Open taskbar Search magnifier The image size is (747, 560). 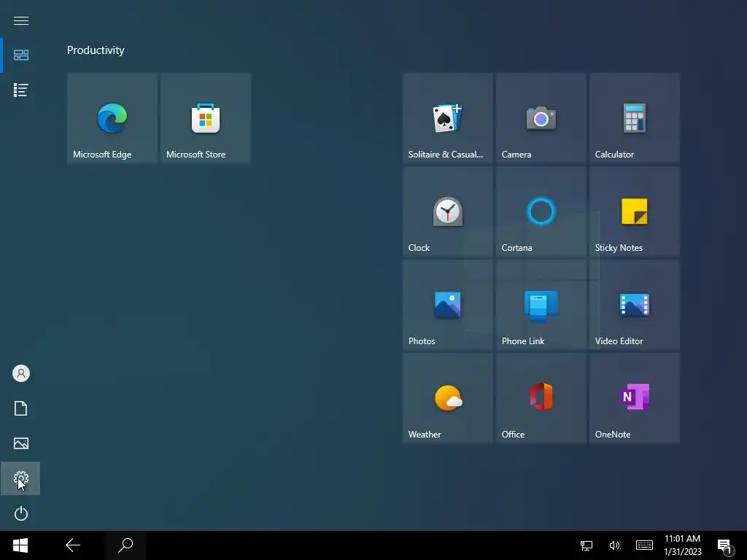click(x=125, y=545)
